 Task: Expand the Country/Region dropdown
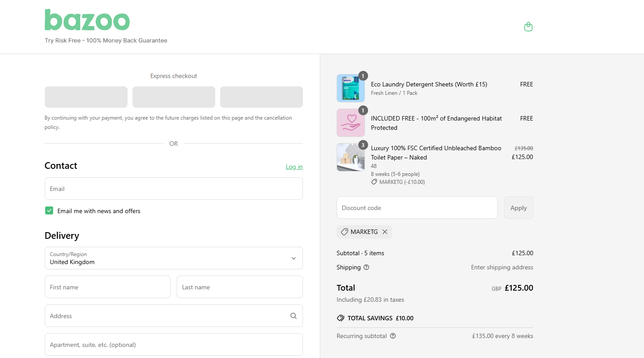[174, 258]
